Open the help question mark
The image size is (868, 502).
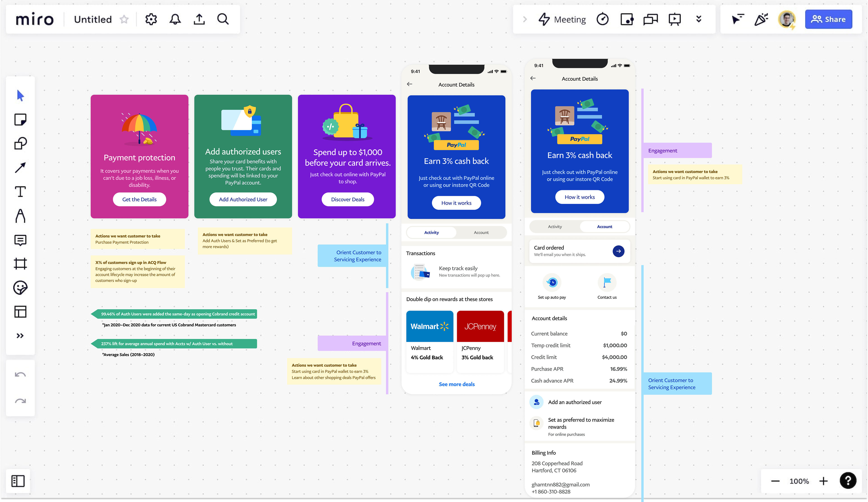click(x=848, y=481)
